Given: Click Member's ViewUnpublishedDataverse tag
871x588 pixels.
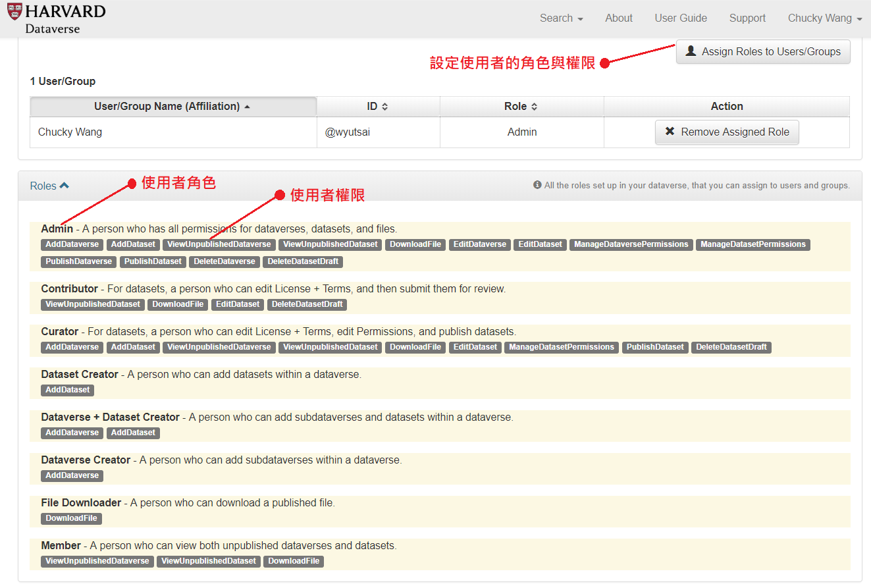Looking at the screenshot, I should 97,561.
